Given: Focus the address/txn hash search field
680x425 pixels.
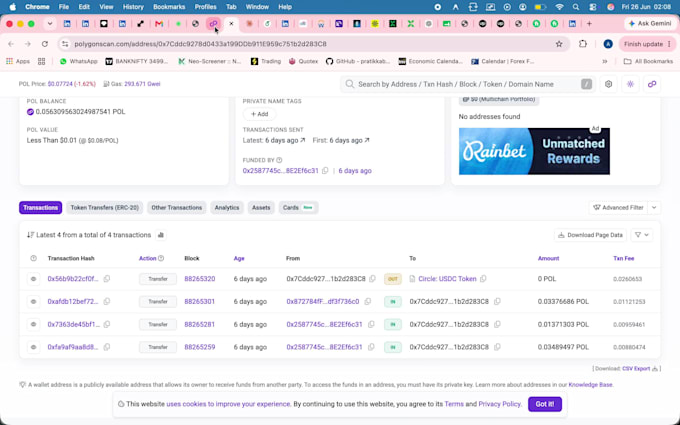Looking at the screenshot, I should click(468, 84).
